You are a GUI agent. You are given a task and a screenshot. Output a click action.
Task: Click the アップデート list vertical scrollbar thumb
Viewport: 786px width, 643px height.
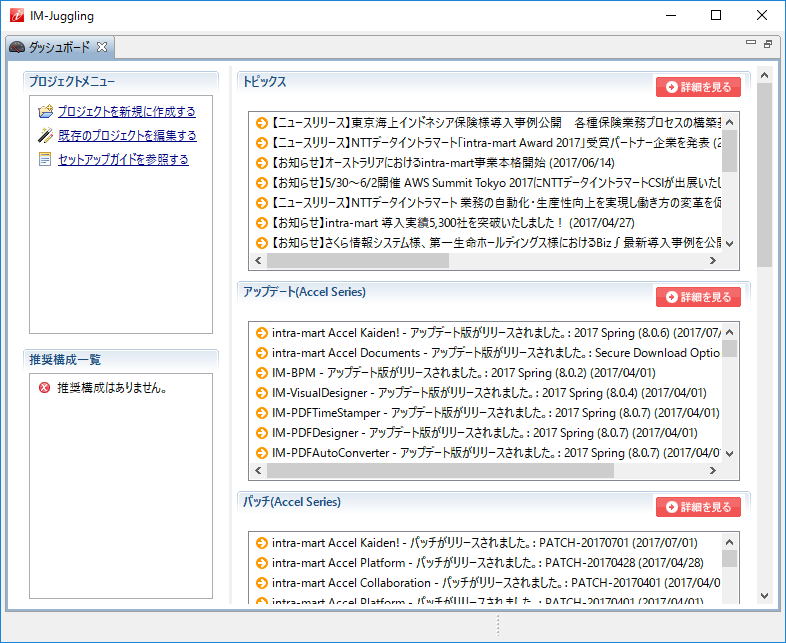tap(729, 349)
